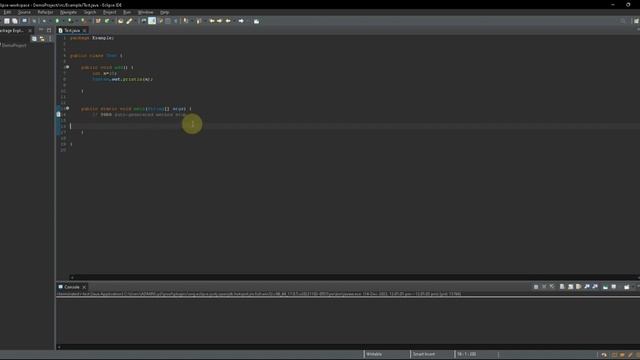Run the program with green play icon
The image size is (640, 360).
point(57,21)
